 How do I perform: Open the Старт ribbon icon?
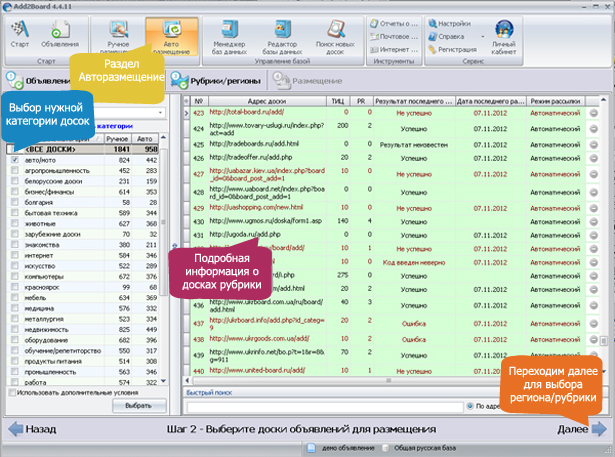click(20, 35)
